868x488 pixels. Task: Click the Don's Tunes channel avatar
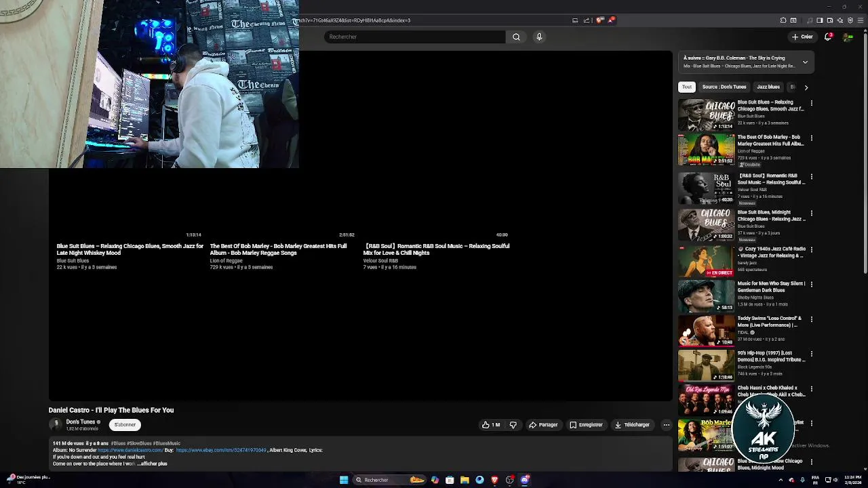tap(55, 425)
